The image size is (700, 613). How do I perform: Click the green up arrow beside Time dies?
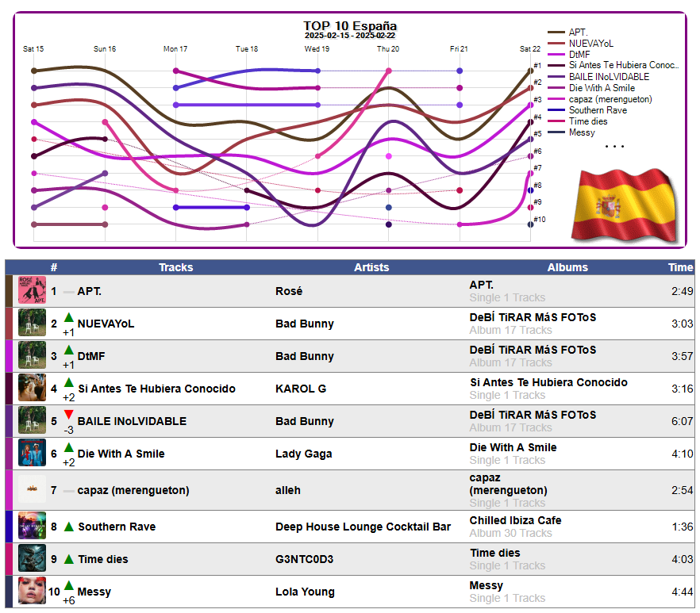tap(68, 559)
